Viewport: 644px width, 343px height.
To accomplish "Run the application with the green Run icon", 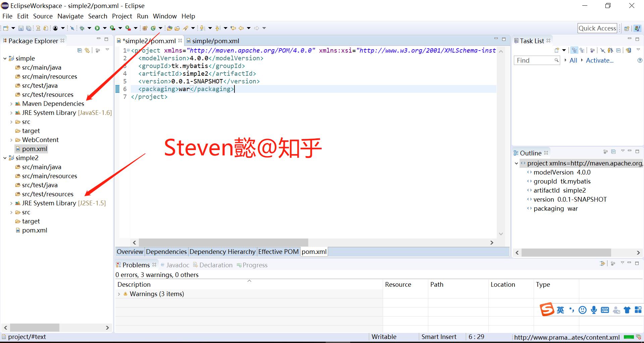I will pos(97,28).
